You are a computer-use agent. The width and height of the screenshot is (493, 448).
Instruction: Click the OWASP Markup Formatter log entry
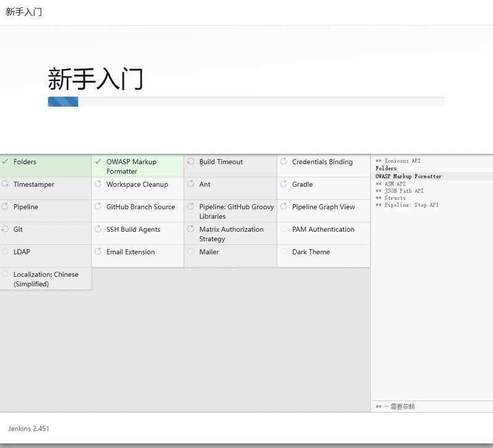pos(408,176)
